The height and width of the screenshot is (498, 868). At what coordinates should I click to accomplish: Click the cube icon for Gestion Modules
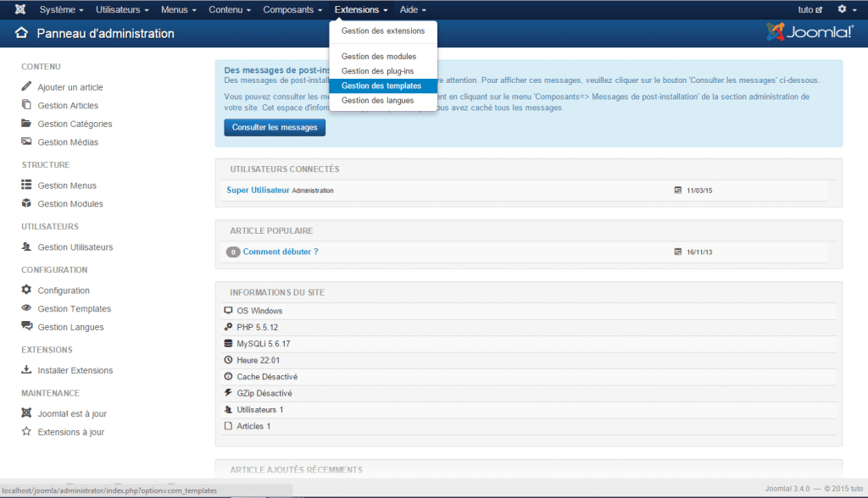click(26, 203)
